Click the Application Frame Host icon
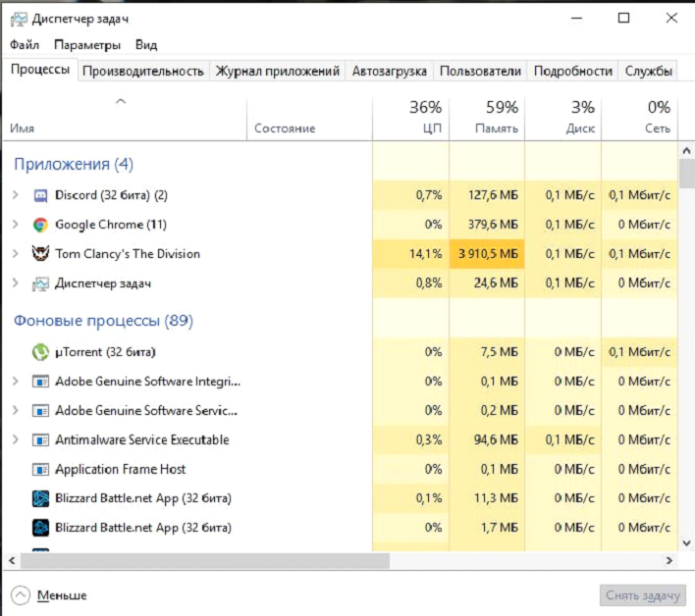 pos(41,469)
